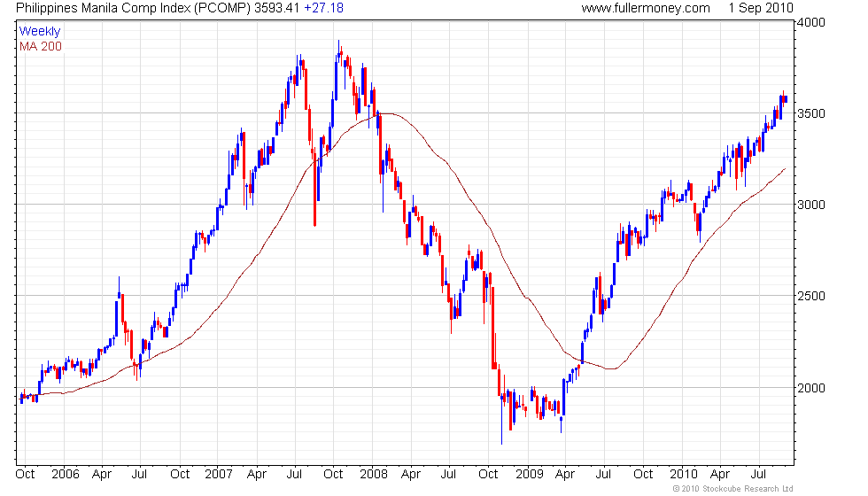This screenshot has width=868, height=496.
Task: Click the 2006 year label on time axis
Action: (66, 475)
